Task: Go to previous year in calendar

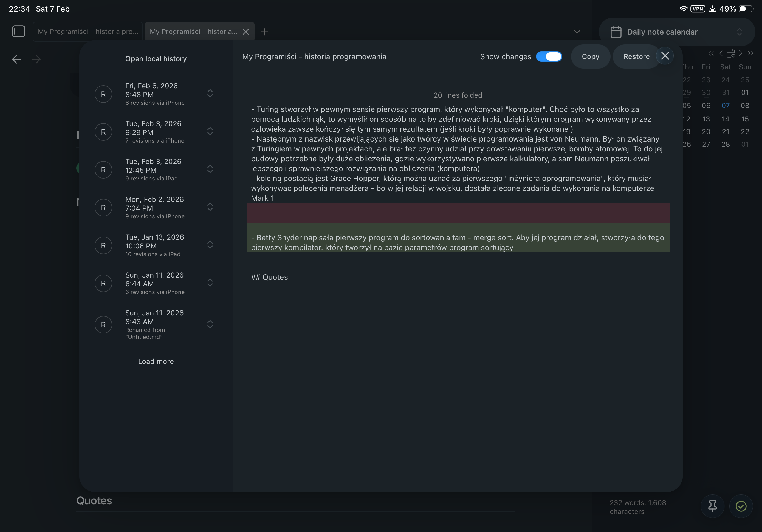Action: (x=710, y=53)
